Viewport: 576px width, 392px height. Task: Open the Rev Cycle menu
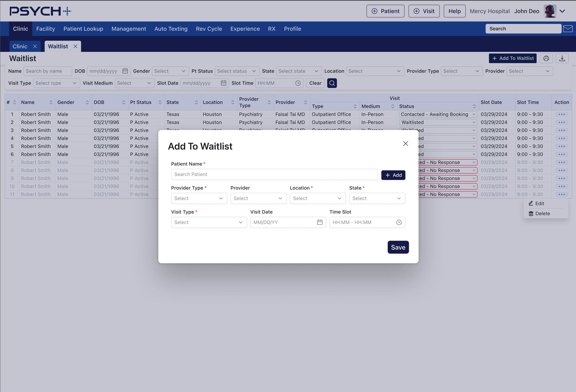click(209, 29)
